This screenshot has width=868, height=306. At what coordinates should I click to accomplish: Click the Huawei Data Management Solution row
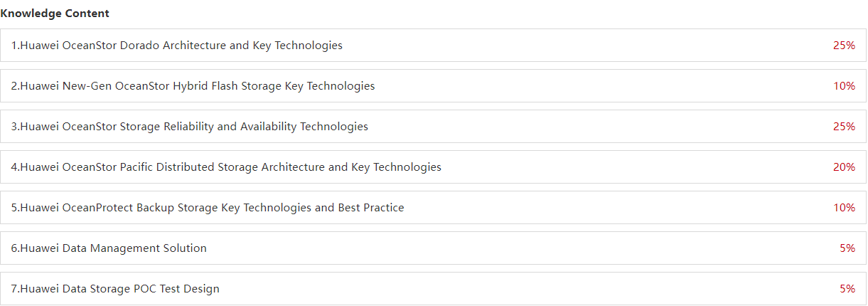[433, 248]
